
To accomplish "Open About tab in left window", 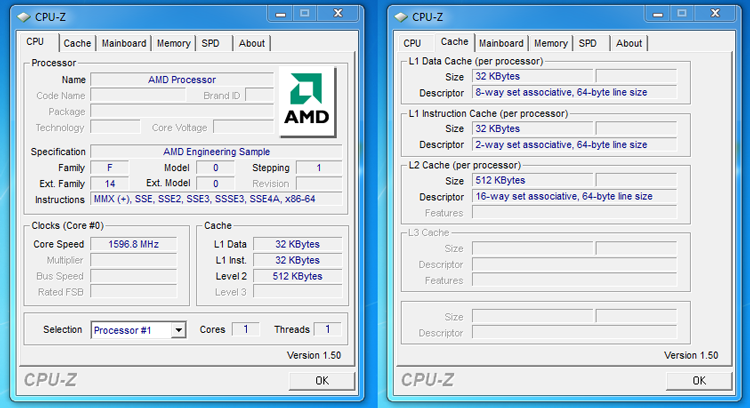I will [252, 43].
